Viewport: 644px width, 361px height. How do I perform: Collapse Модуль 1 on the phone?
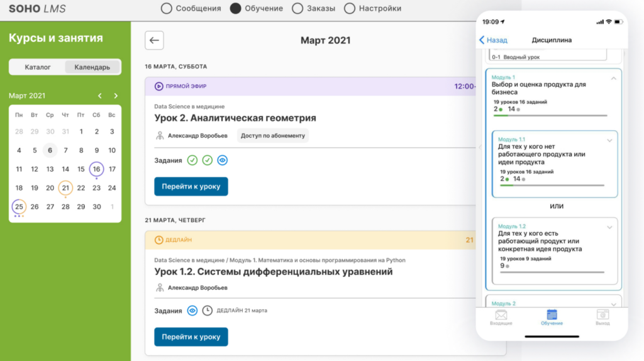[613, 79]
